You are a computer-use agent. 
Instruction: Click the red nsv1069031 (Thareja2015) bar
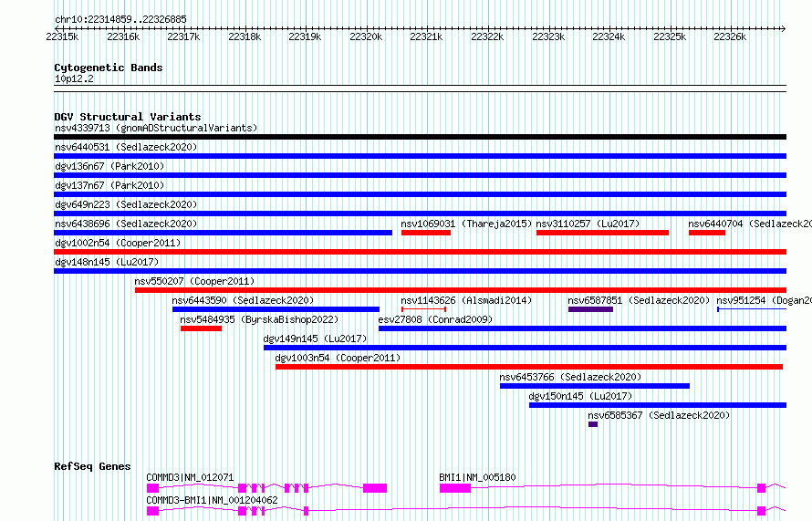point(426,233)
